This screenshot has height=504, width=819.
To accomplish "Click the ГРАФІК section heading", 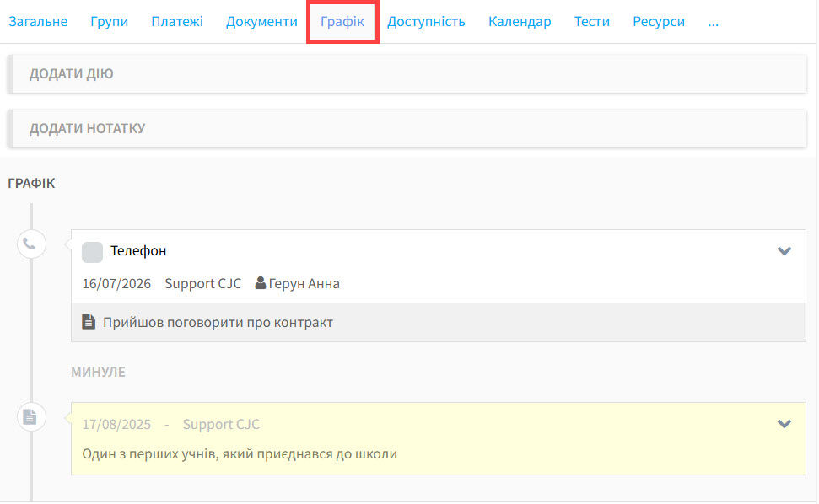I will click(x=31, y=183).
